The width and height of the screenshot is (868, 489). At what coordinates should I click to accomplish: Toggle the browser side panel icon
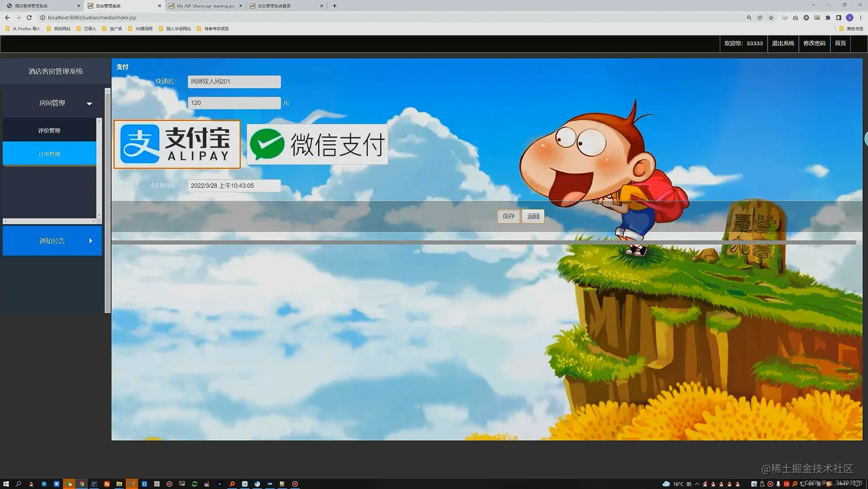[x=839, y=18]
